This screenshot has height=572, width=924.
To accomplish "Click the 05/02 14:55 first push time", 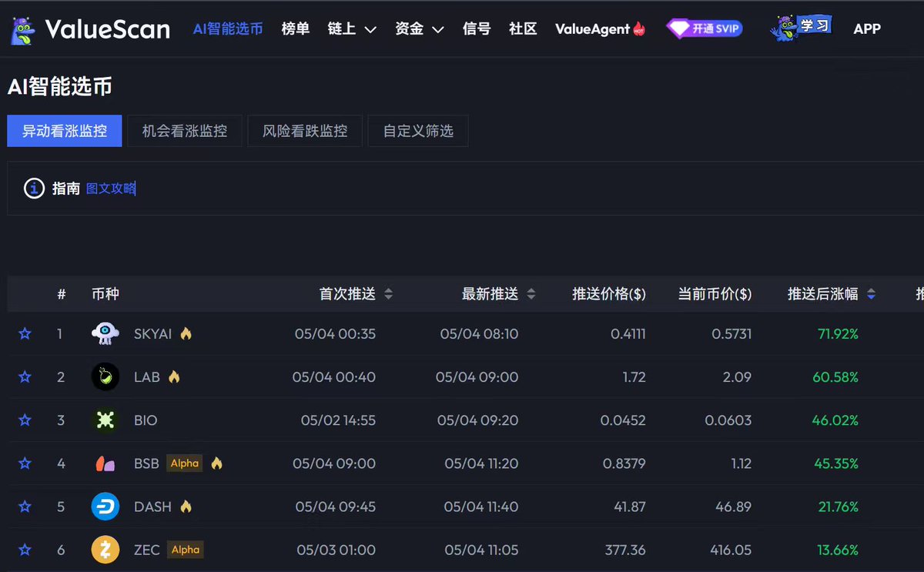I will (338, 420).
